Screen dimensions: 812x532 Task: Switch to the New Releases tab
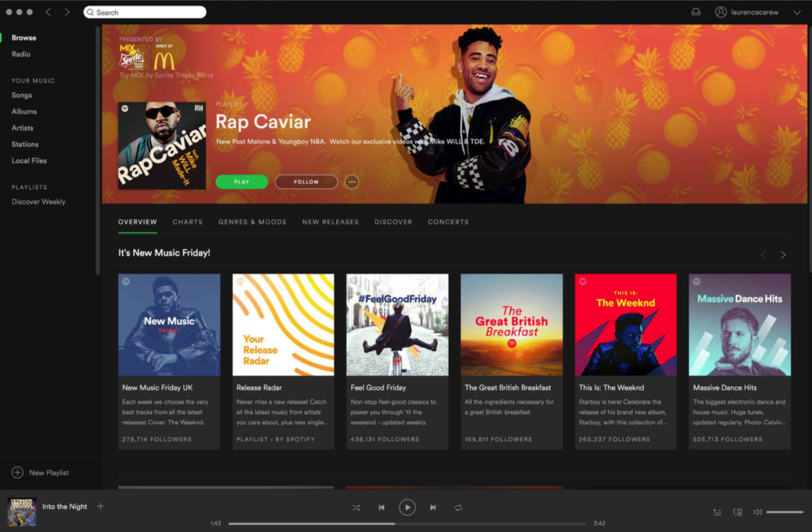330,222
